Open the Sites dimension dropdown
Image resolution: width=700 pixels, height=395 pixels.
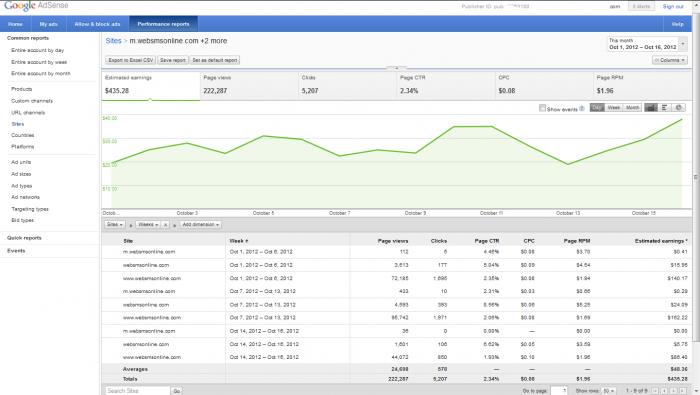115,225
